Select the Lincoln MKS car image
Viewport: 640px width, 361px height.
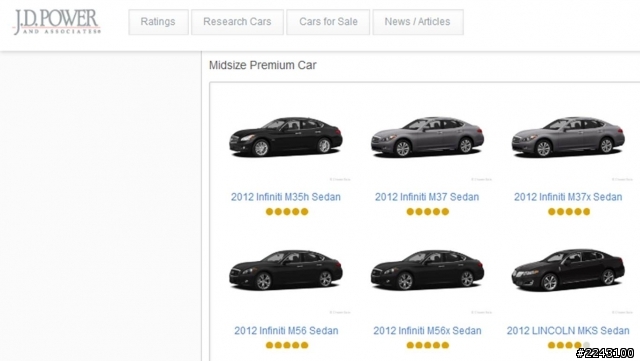[568, 270]
